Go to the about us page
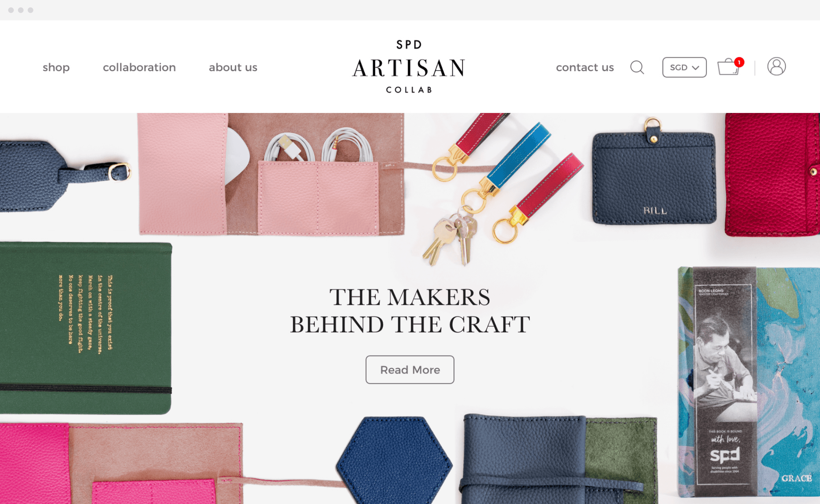 click(x=233, y=67)
